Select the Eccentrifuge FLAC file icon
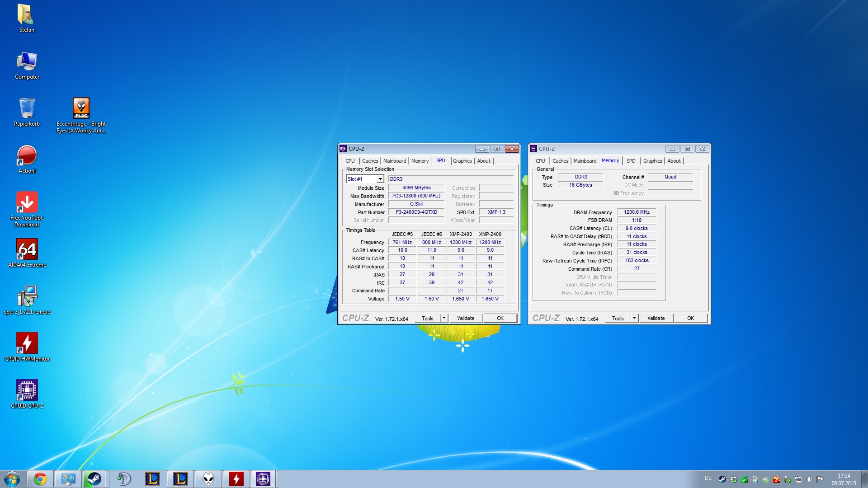This screenshot has width=868, height=488. coord(81,108)
